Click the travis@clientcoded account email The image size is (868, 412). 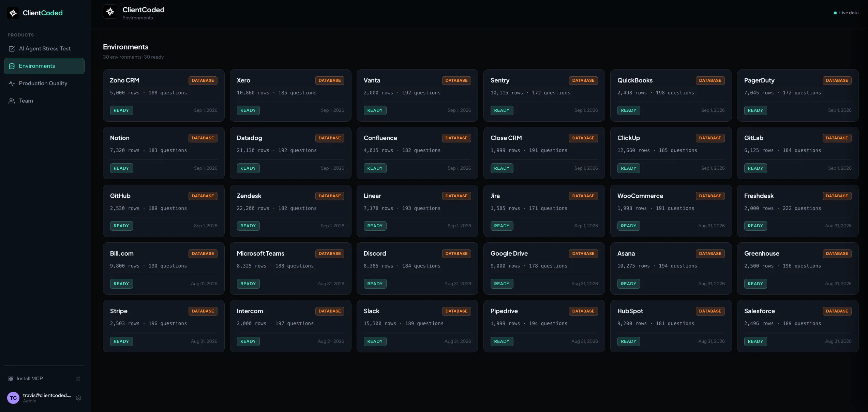tap(47, 395)
